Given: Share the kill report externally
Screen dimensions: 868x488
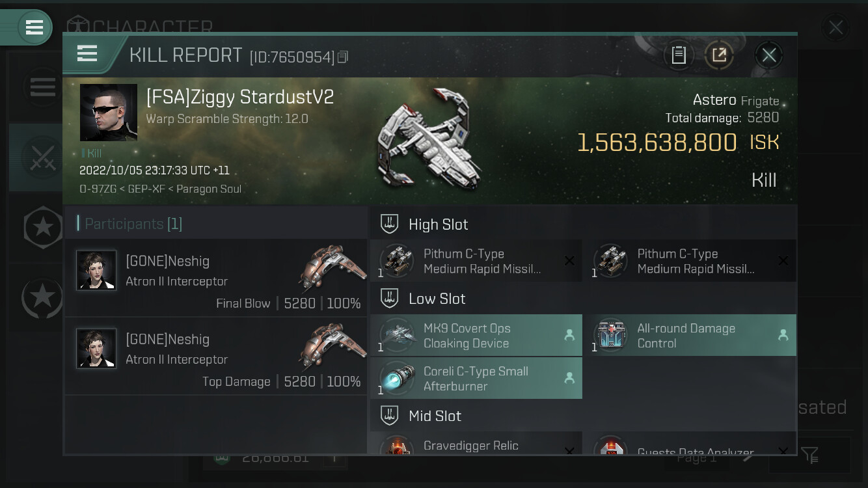Looking at the screenshot, I should tap(719, 55).
